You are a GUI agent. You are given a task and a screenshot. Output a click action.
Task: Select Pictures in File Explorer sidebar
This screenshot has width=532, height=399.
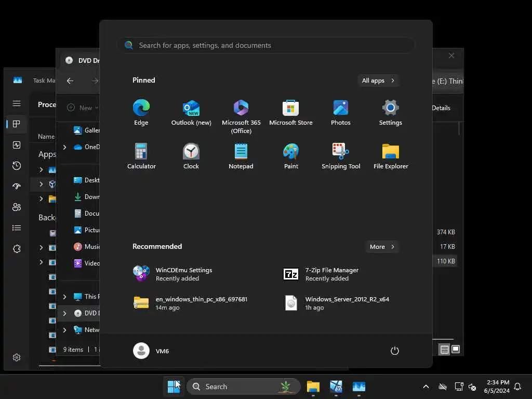tap(87, 230)
